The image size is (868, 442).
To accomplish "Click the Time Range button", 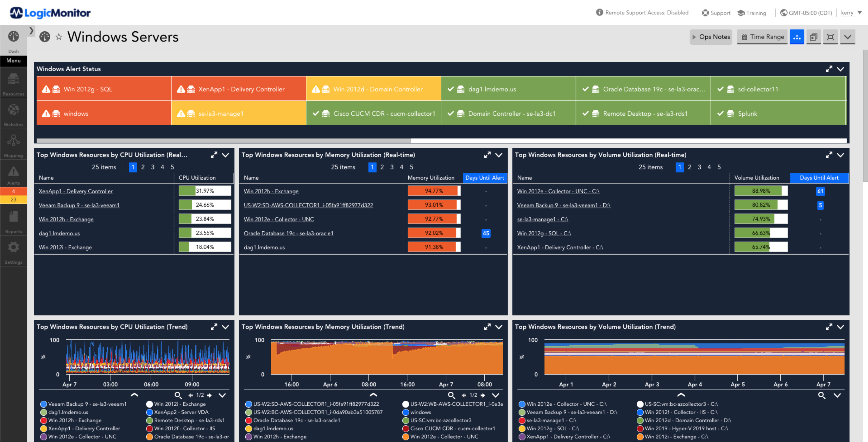I will click(763, 37).
